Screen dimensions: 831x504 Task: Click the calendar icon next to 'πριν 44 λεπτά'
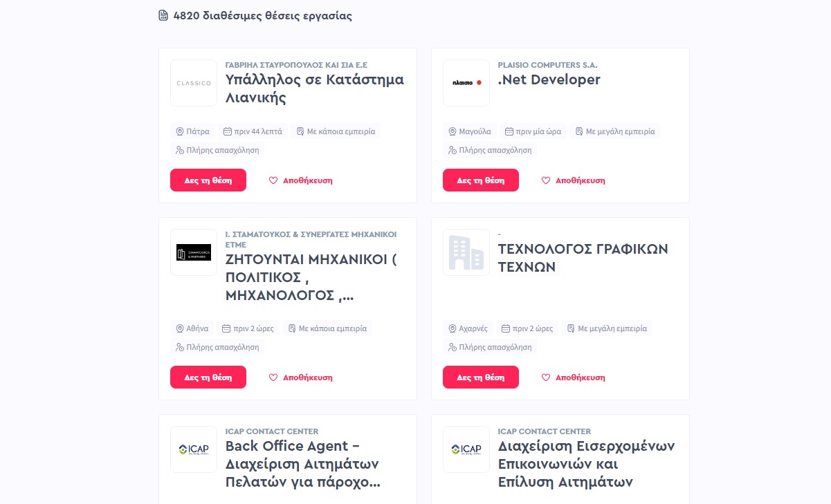227,131
